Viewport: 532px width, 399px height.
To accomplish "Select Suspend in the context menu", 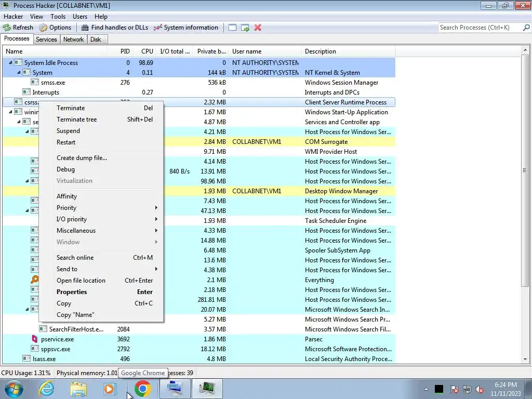I will tap(101, 130).
